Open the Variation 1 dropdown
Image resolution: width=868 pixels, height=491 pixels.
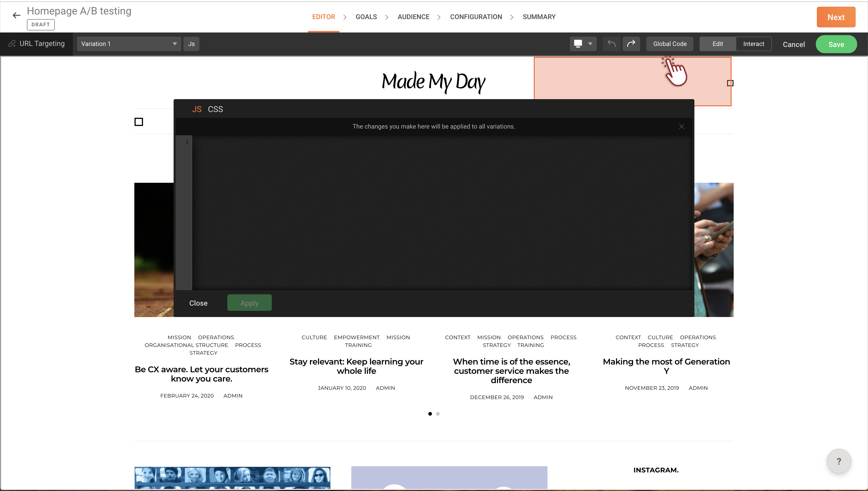[x=129, y=44]
